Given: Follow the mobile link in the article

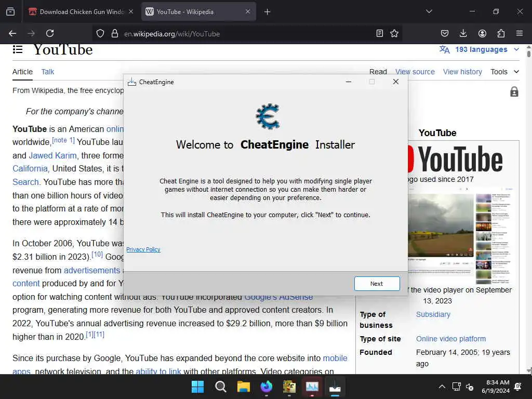Looking at the screenshot, I should pyautogui.click(x=335, y=358).
